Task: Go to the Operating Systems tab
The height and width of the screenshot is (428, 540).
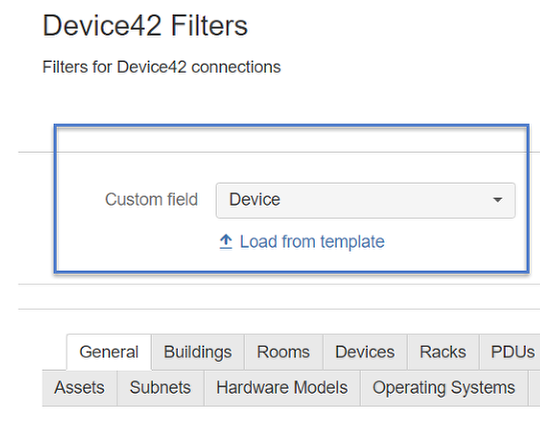Action: click(x=444, y=388)
